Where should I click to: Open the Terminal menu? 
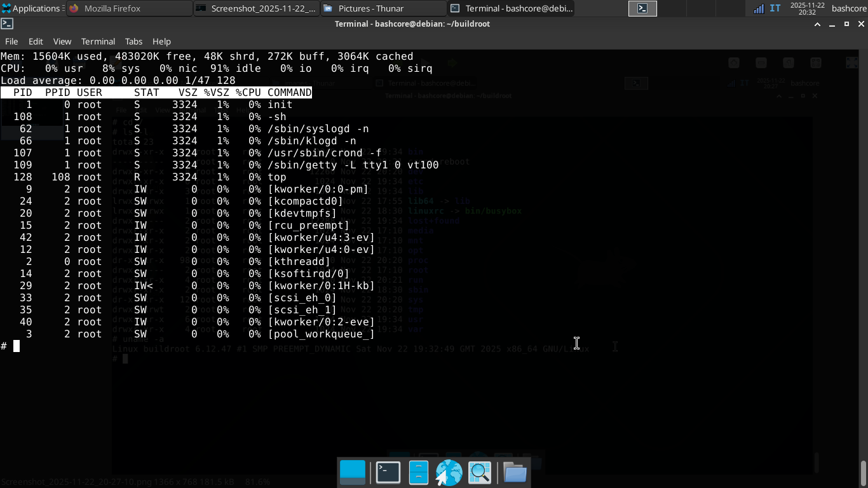coord(98,41)
